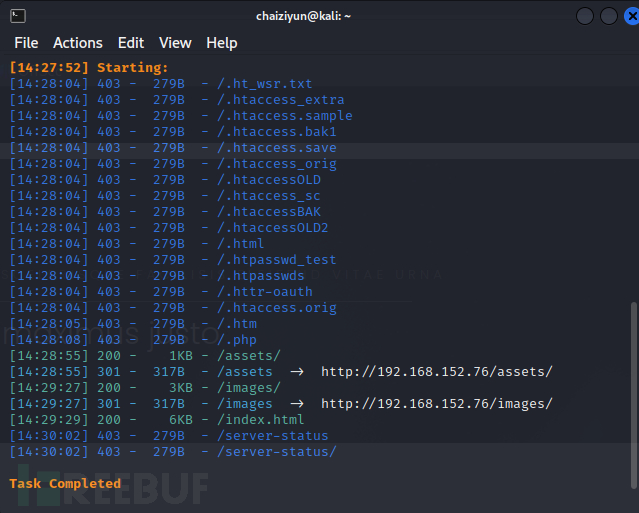
Task: Click the highlighted /.htaccess.save line
Action: coord(276,148)
